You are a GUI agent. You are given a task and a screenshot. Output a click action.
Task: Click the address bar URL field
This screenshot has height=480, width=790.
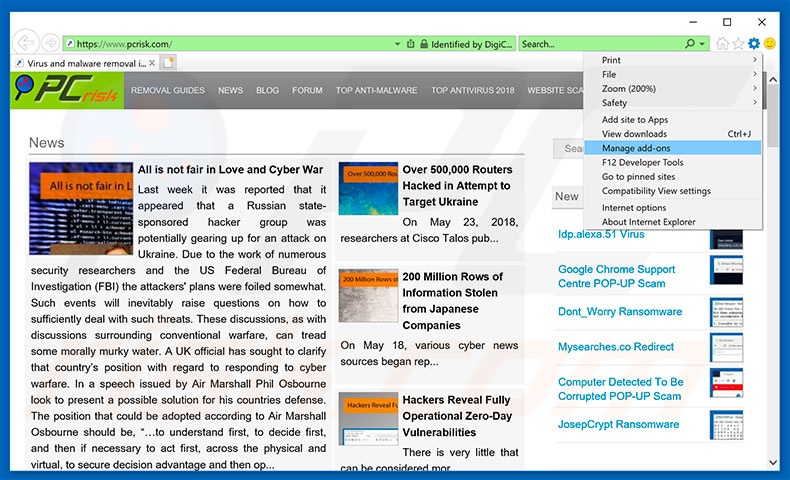[230, 44]
